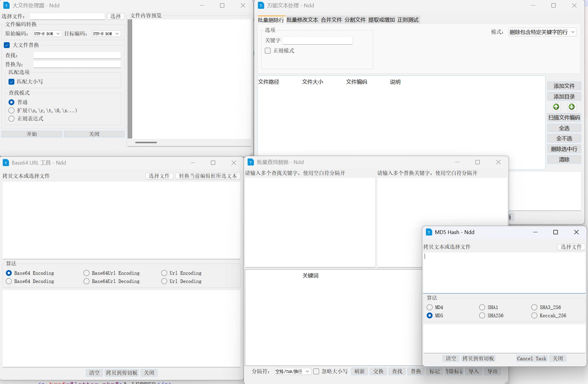The height and width of the screenshot is (384, 588).
Task: Click the preview pane horizontal scrollbar
Action: (x=146, y=143)
